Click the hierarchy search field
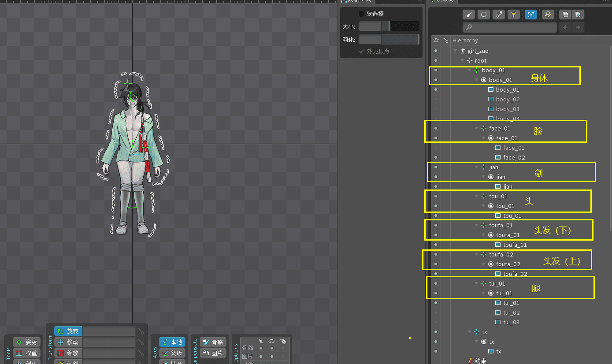Image resolution: width=612 pixels, height=364 pixels. click(x=510, y=27)
